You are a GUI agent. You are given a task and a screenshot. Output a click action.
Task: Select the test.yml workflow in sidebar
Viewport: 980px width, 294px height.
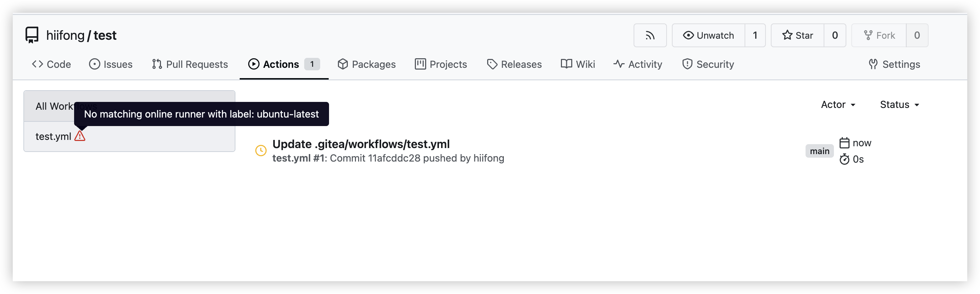53,136
